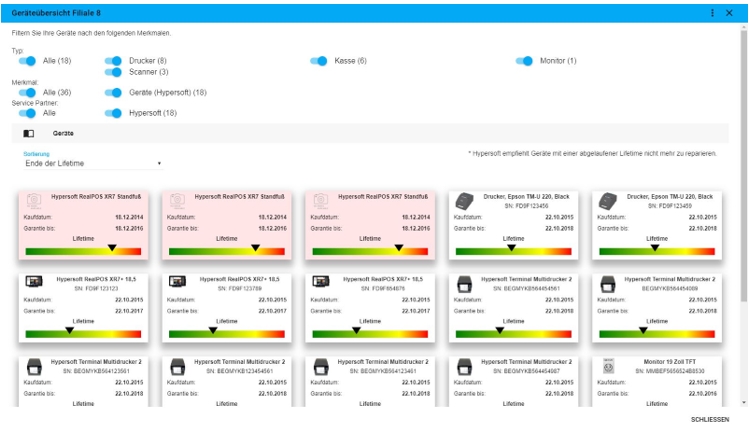Click serial text SN: BEGMYKB123454561
The height and width of the screenshot is (425, 750).
[x=240, y=371]
